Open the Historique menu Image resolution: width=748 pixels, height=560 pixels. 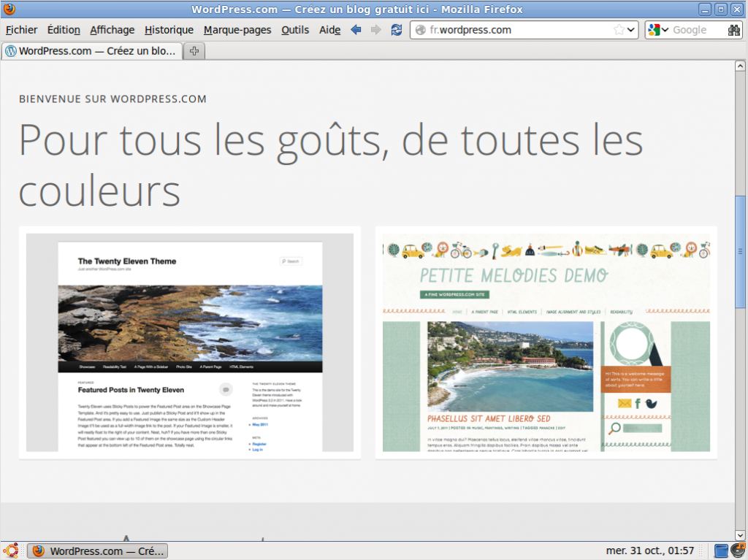[168, 30]
